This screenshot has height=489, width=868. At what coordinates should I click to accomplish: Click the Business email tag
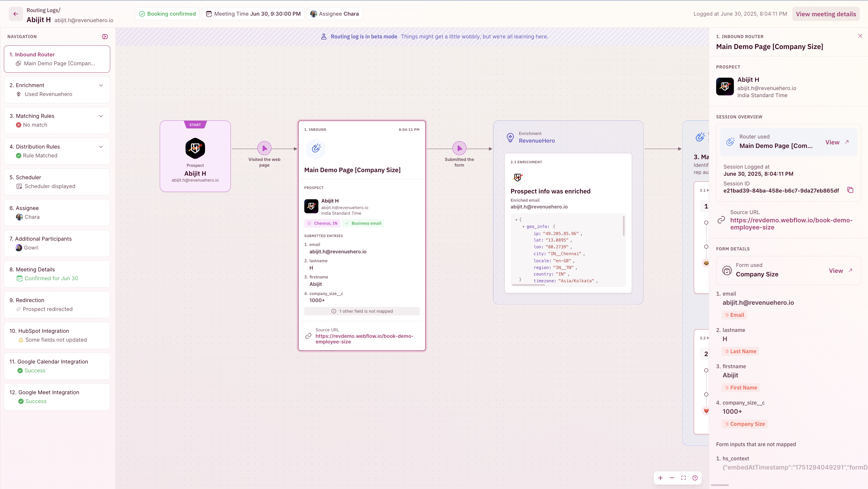coord(363,223)
